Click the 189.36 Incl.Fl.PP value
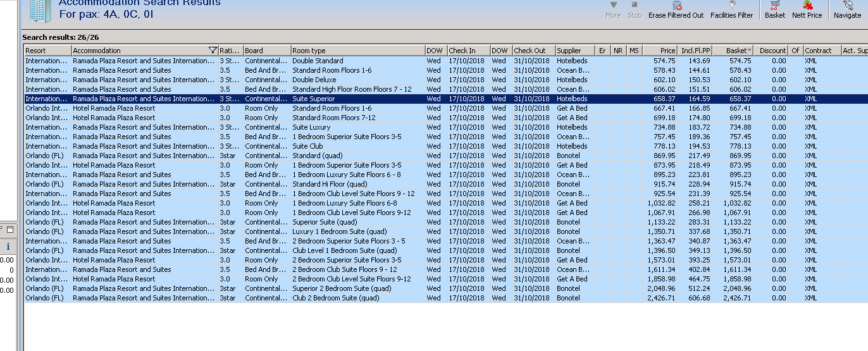The image size is (868, 351). tap(700, 137)
